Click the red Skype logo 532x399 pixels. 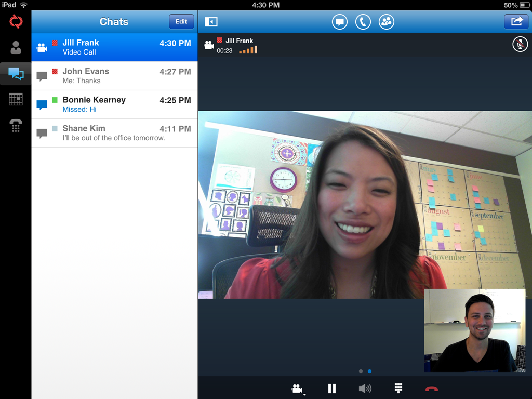point(15,22)
